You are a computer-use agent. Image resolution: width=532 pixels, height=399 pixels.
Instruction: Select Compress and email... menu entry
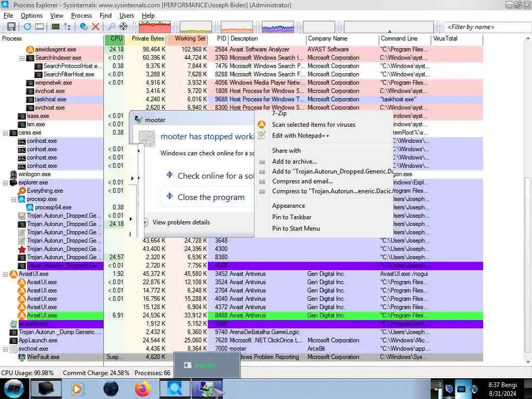point(302,181)
